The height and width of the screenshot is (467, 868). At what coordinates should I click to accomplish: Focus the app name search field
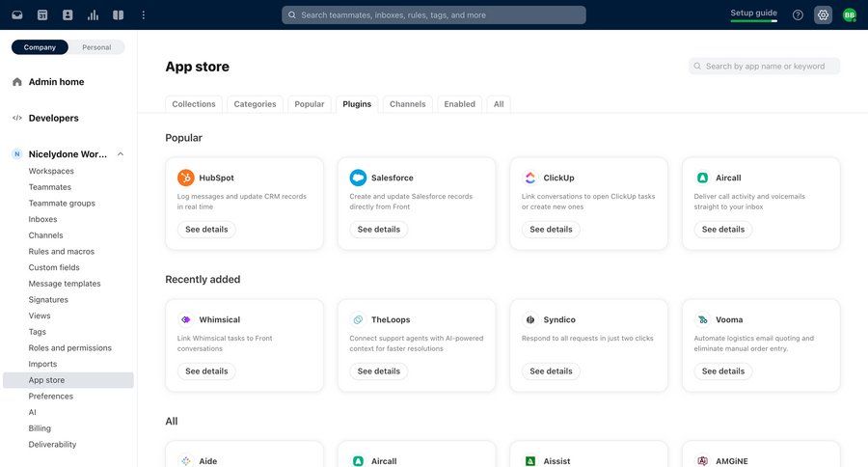764,66
